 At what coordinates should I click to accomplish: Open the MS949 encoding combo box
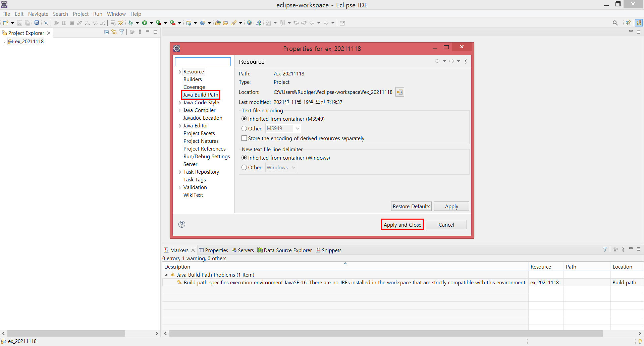coord(283,128)
